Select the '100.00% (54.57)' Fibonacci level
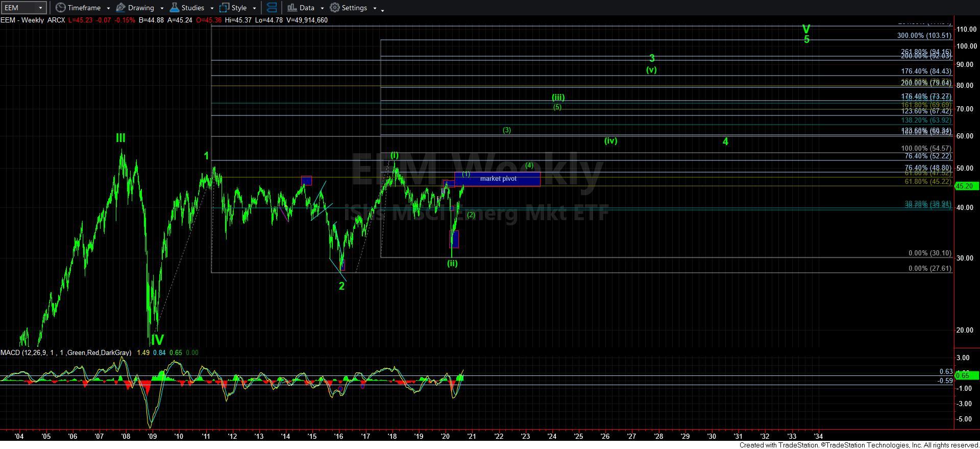 926,149
